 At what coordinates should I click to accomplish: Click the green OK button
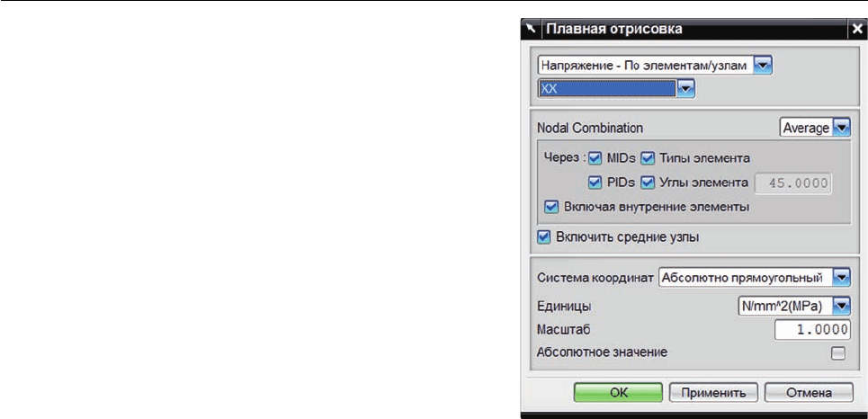click(x=618, y=392)
